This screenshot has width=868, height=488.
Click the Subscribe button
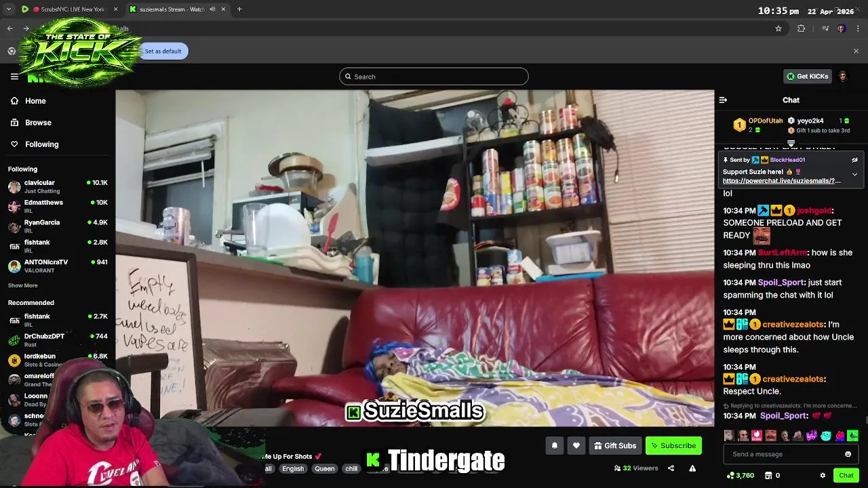pos(673,445)
